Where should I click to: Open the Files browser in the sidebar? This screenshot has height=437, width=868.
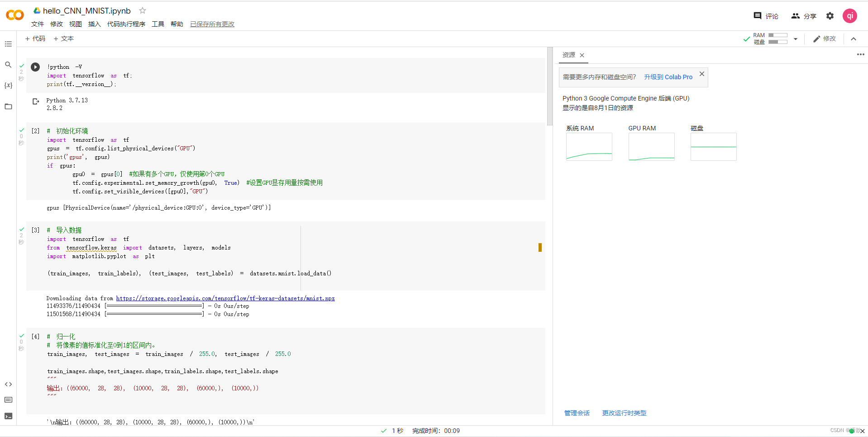[x=8, y=106]
